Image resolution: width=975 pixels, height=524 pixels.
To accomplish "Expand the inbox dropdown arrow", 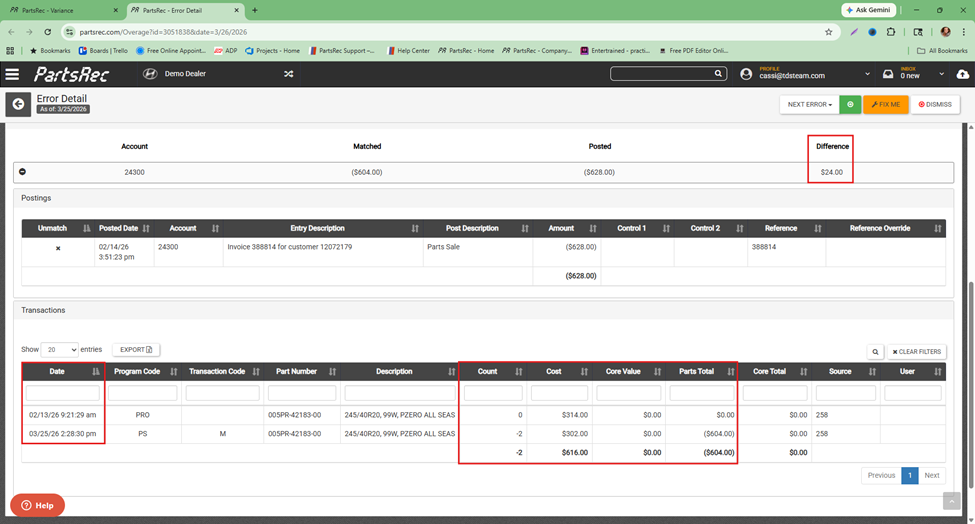I will pos(941,74).
